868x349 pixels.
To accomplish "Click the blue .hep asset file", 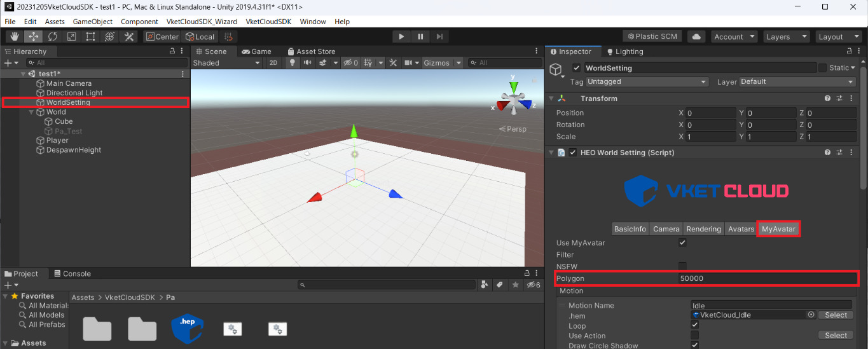I will pos(187,327).
